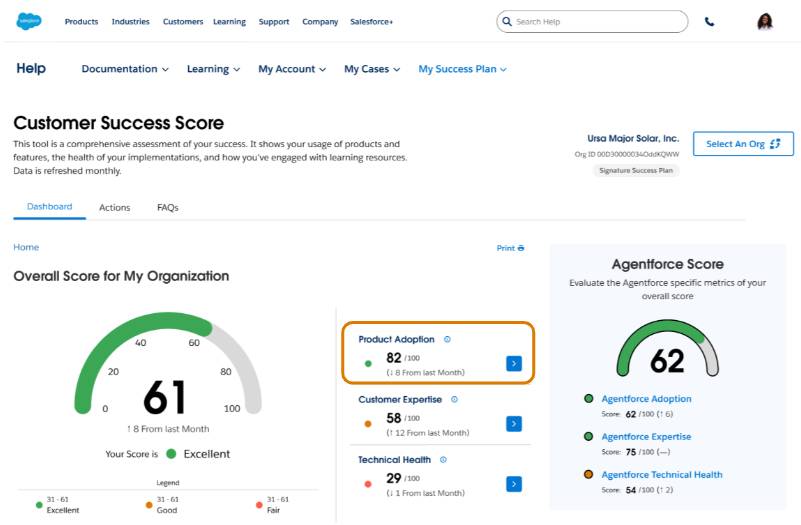Click the Ursa Major Solar, Inc. name
801x525 pixels.
pyautogui.click(x=633, y=138)
